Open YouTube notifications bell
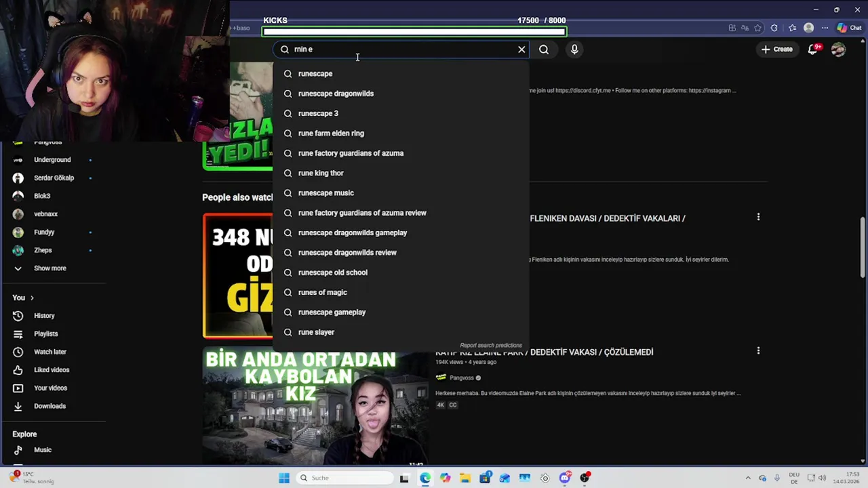This screenshot has height=488, width=868. (813, 49)
